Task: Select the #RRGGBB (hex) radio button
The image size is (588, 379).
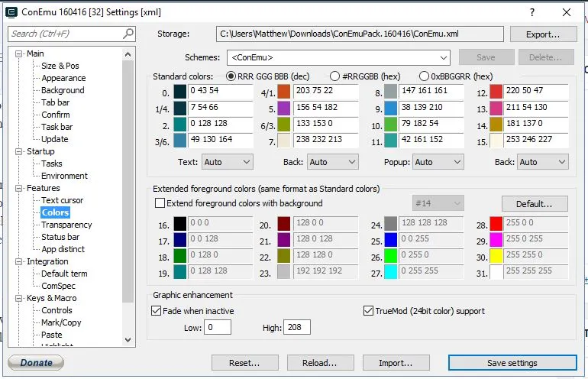Action: pos(335,76)
